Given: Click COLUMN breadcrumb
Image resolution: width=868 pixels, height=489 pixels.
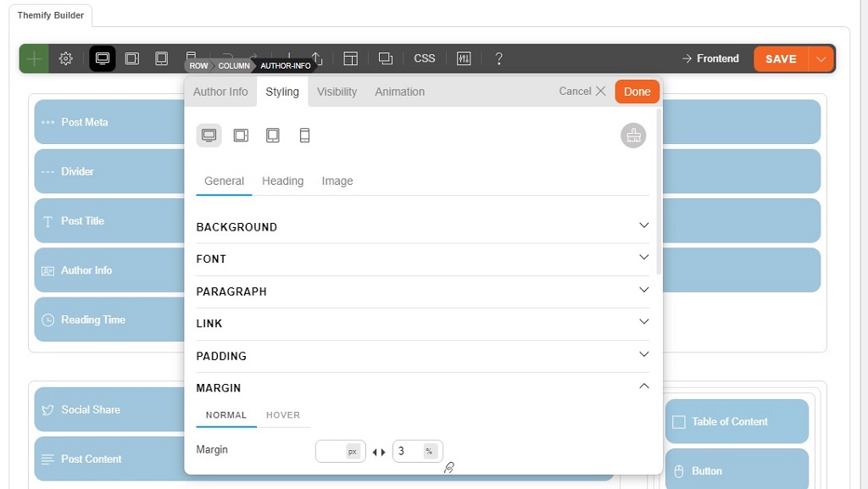Looking at the screenshot, I should click(234, 66).
